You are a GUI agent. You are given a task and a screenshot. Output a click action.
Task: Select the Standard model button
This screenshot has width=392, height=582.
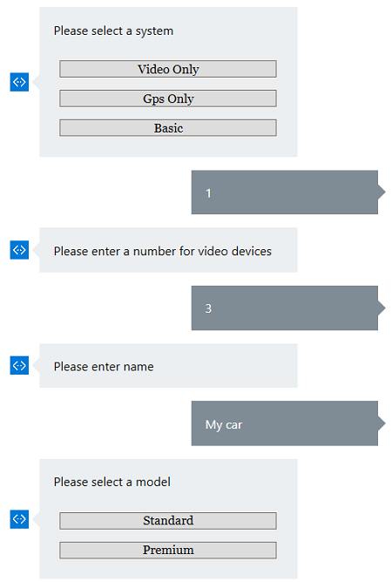pos(168,520)
